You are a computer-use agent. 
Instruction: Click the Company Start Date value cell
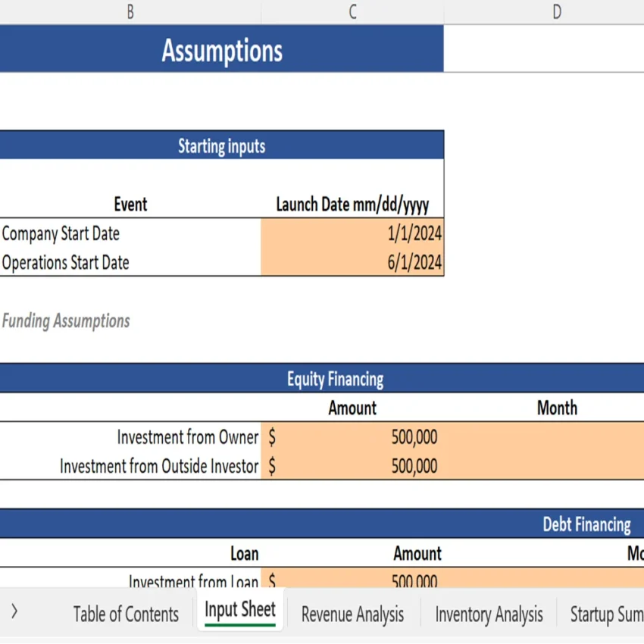point(352,233)
